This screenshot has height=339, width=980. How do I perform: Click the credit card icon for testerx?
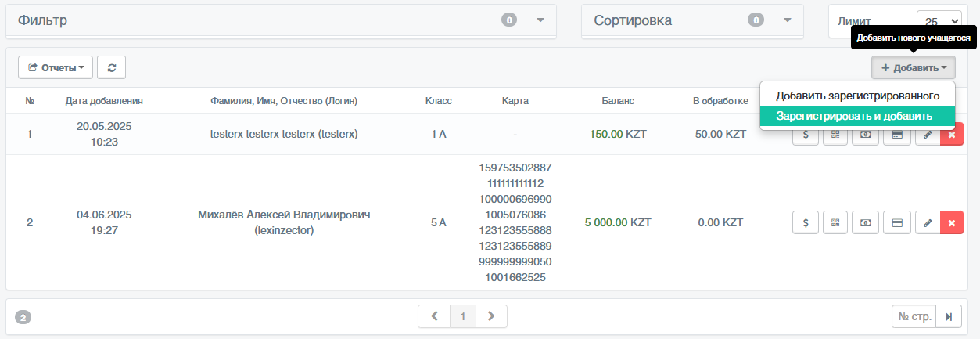(x=897, y=135)
